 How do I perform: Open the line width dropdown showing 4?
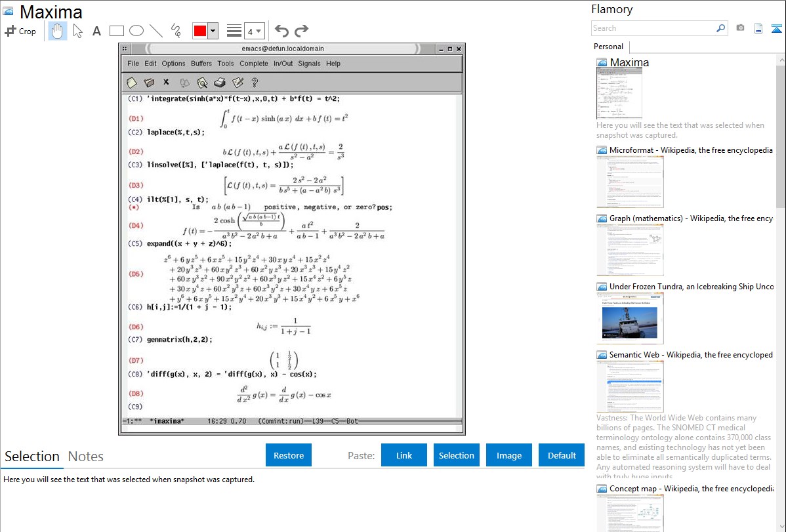tap(254, 31)
